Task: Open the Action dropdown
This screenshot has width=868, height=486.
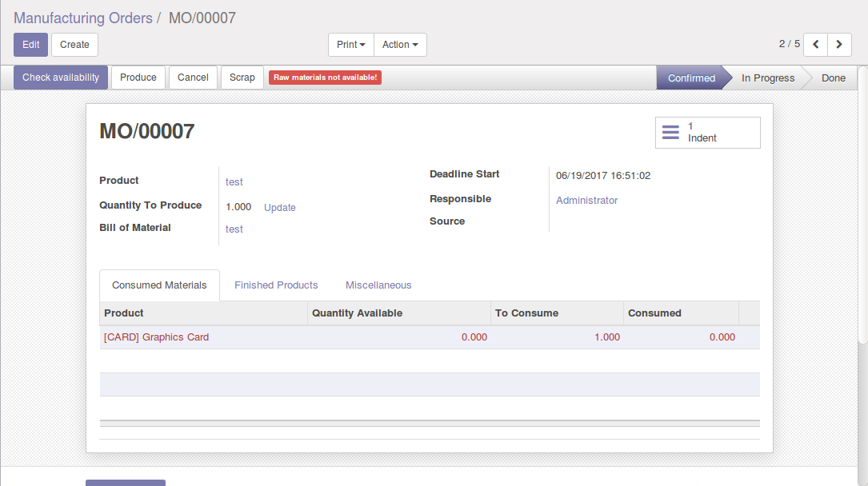Action: click(x=400, y=44)
